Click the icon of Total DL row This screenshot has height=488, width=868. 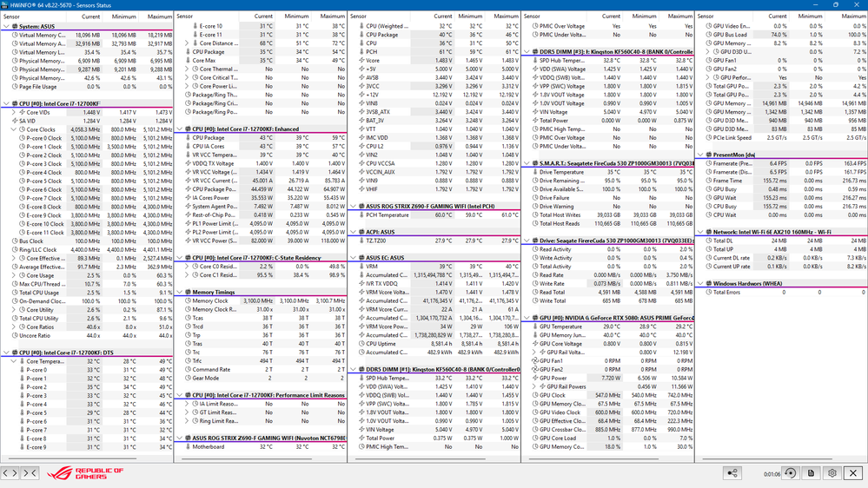click(709, 241)
